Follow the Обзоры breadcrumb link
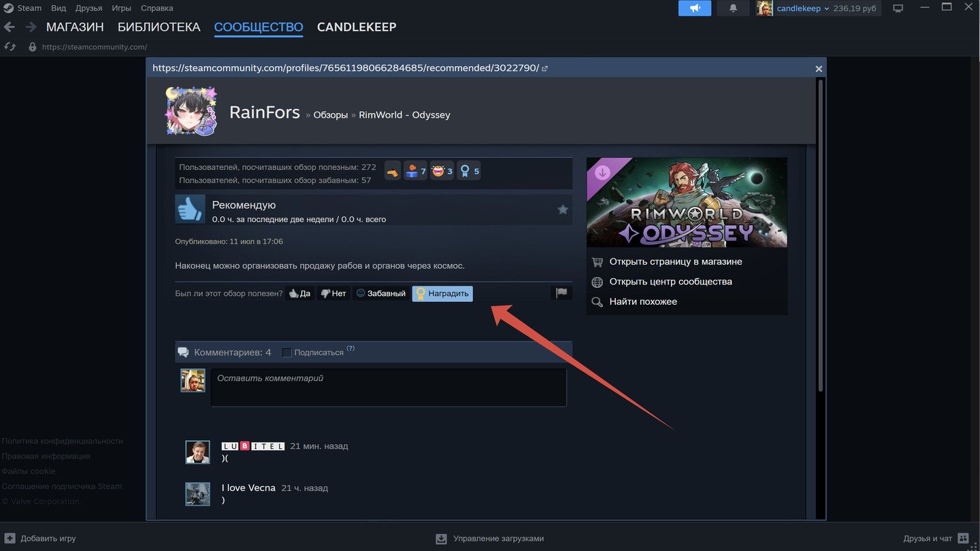The width and height of the screenshot is (980, 551). point(331,115)
